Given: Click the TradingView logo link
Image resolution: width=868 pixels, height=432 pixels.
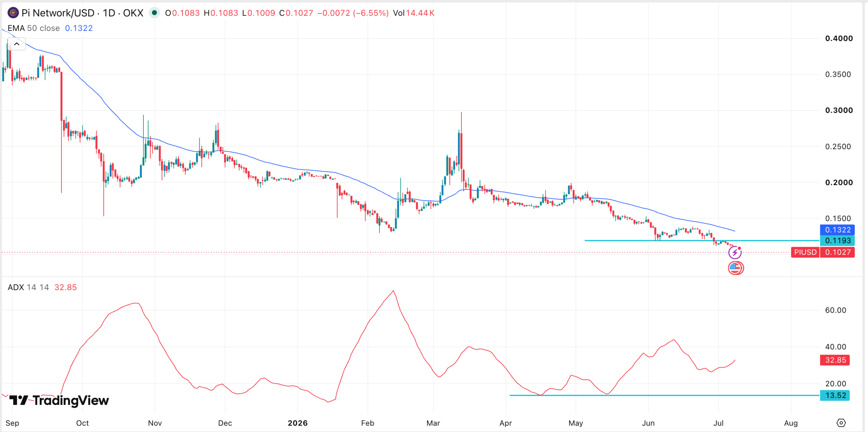Looking at the screenshot, I should (59, 400).
